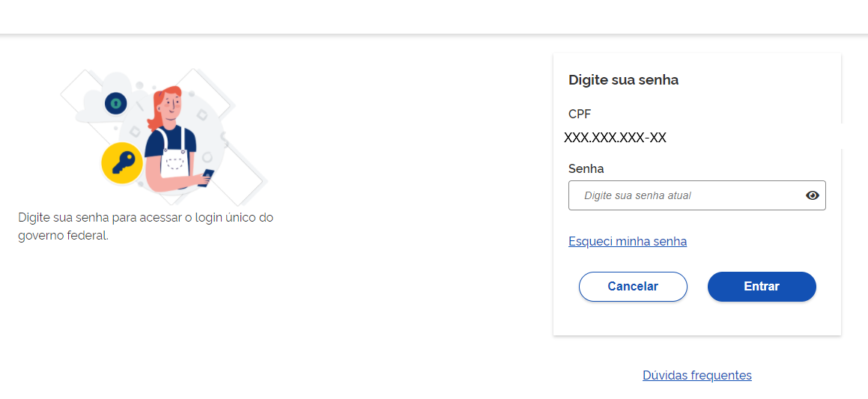Click the Cancelar button
This screenshot has height=399, width=868.
(x=633, y=287)
